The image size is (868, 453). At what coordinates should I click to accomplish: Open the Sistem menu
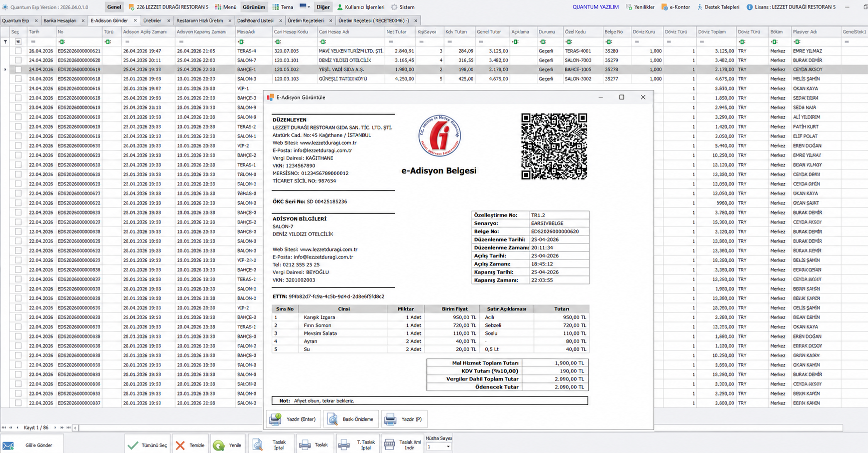pyautogui.click(x=403, y=7)
